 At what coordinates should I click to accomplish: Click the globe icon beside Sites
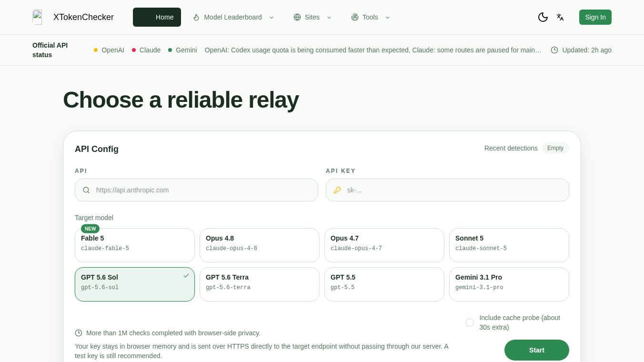pyautogui.click(x=297, y=17)
